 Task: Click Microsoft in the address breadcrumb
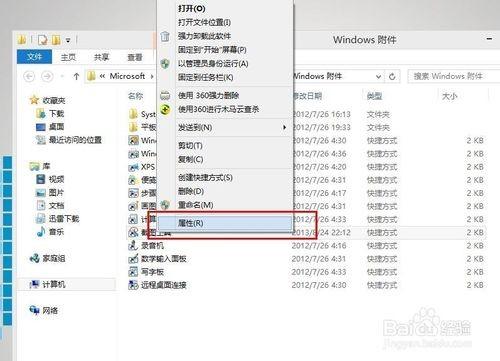click(x=127, y=76)
